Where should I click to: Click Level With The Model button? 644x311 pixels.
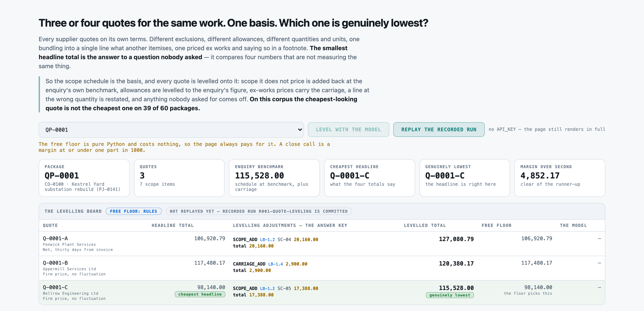[x=348, y=129]
